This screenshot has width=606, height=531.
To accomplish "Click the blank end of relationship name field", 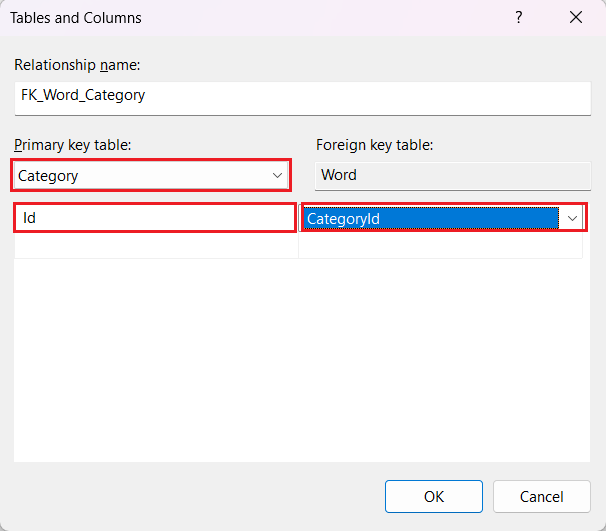I will (x=400, y=96).
